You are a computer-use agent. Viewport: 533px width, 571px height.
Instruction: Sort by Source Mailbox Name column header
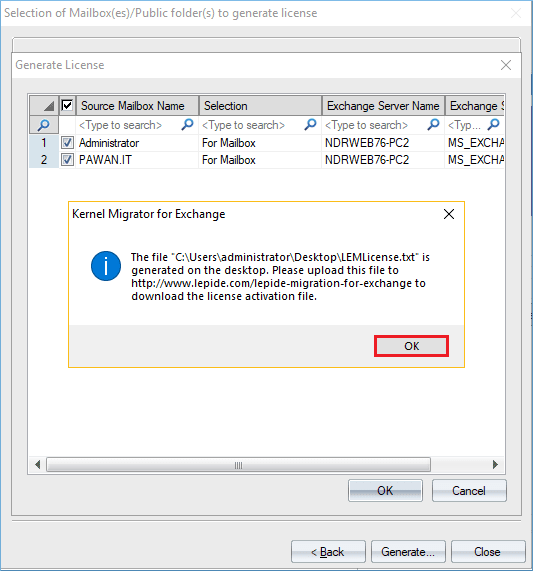[x=137, y=106]
